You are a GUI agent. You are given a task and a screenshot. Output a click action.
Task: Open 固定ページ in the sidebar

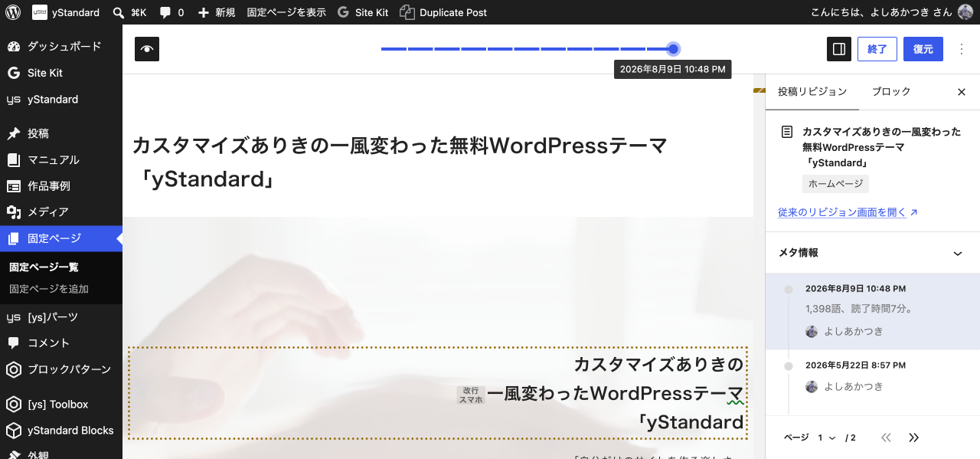tap(61, 238)
